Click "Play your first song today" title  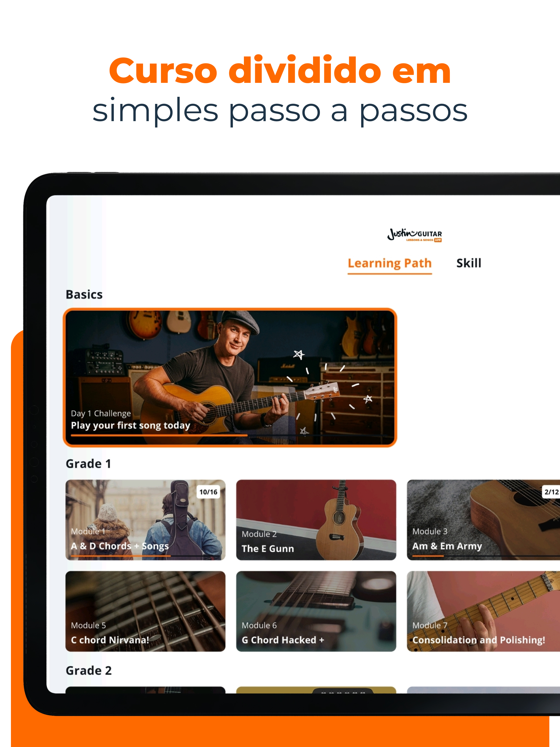131,425
